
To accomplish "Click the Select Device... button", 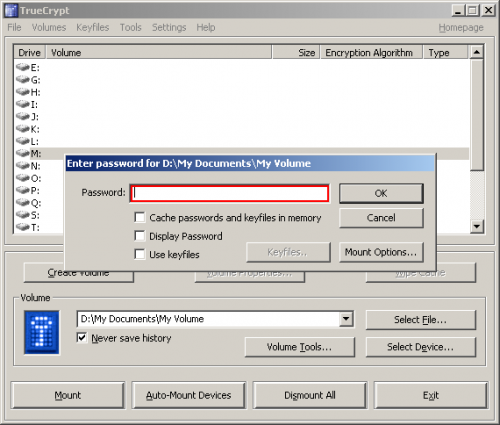I will coord(421,347).
